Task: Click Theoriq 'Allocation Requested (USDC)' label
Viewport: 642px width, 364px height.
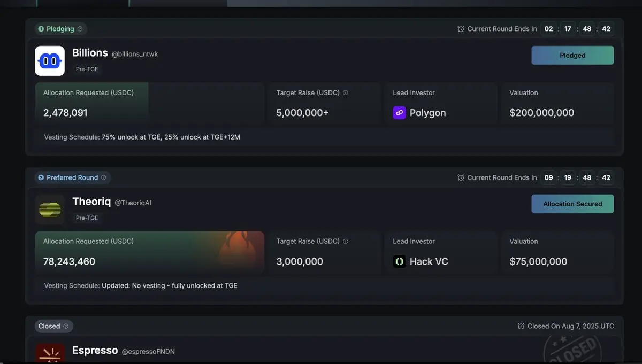Action: pyautogui.click(x=89, y=241)
